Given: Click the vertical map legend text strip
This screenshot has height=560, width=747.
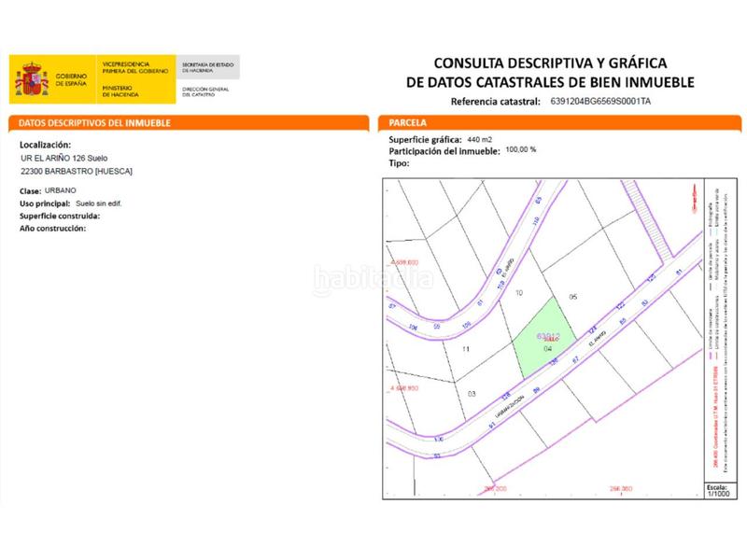Looking at the screenshot, I should [x=719, y=329].
